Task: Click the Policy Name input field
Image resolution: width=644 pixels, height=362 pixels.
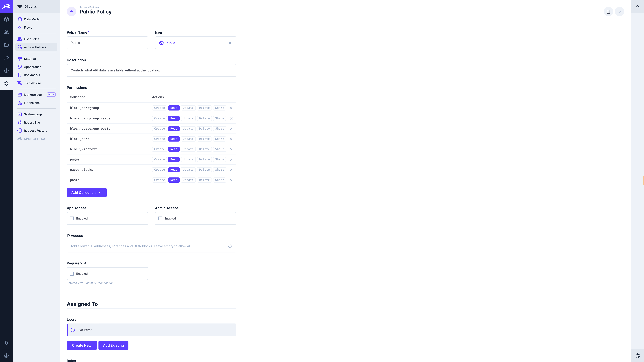Action: (x=107, y=42)
